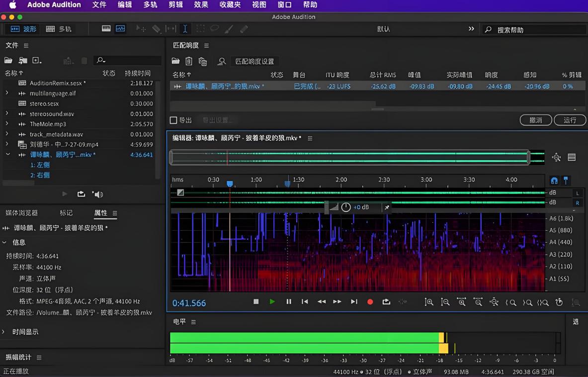Image resolution: width=588 pixels, height=377 pixels.
Task: Open file icon in Files panel
Action: click(x=8, y=61)
